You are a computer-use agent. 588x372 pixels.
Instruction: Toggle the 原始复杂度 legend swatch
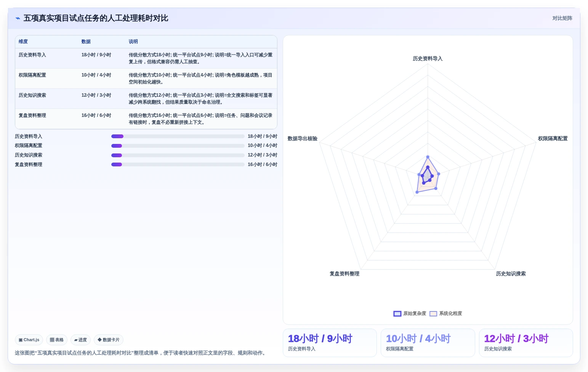point(397,314)
